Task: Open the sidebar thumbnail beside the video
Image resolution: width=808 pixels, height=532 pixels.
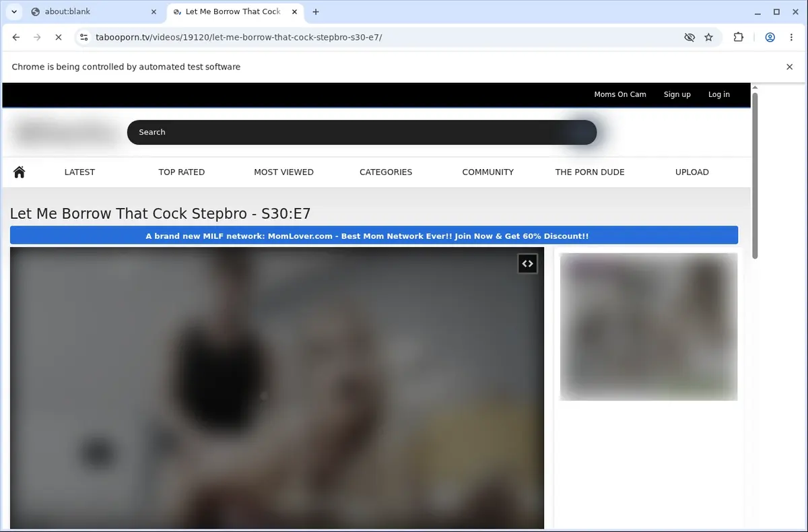Action: (648, 327)
